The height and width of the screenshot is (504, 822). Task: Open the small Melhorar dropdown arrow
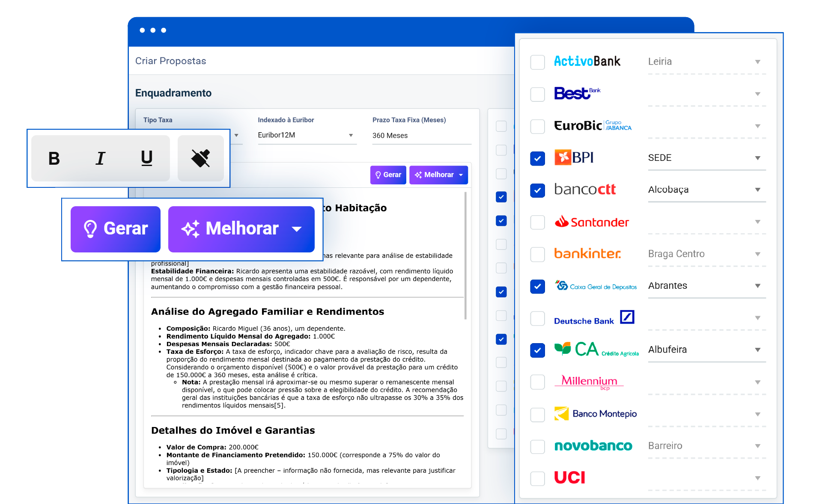[461, 175]
